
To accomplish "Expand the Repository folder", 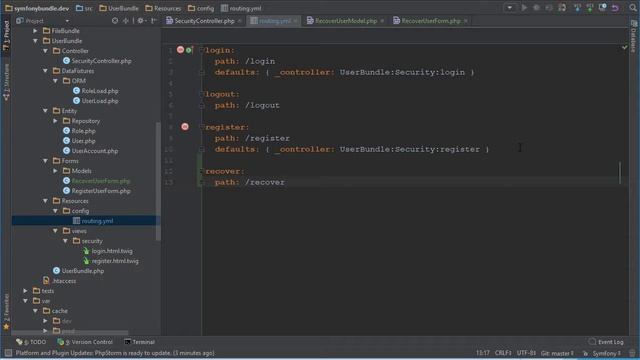I will 56,121.
